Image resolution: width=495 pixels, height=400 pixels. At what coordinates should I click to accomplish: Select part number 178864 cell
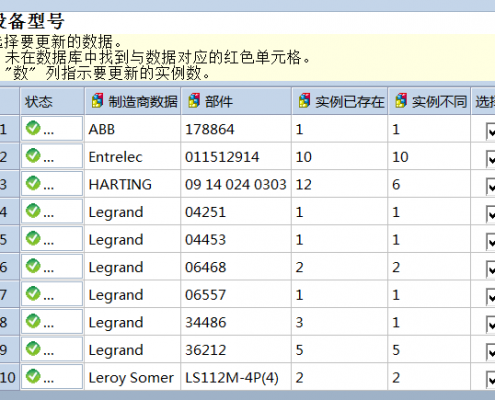(236, 129)
